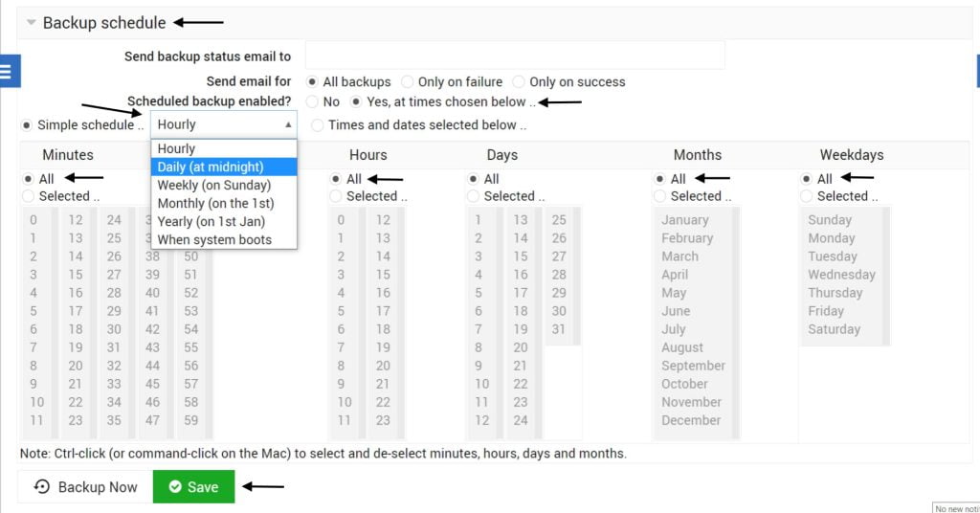Choose 'Daily (at midnight)' from list

(211, 167)
